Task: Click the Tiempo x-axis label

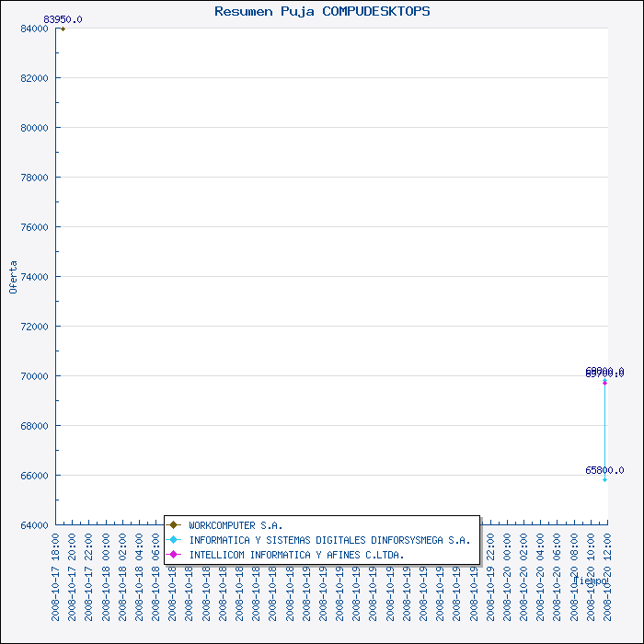Action: 589,581
